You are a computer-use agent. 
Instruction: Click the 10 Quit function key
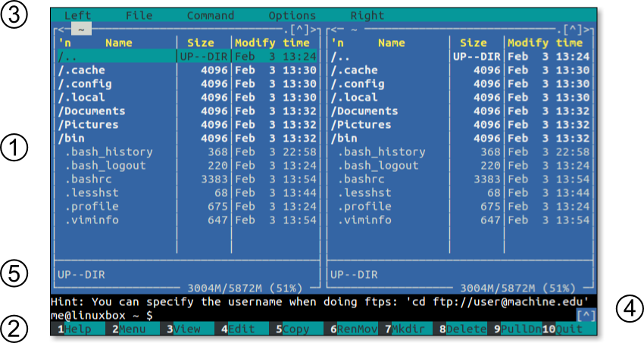568,329
